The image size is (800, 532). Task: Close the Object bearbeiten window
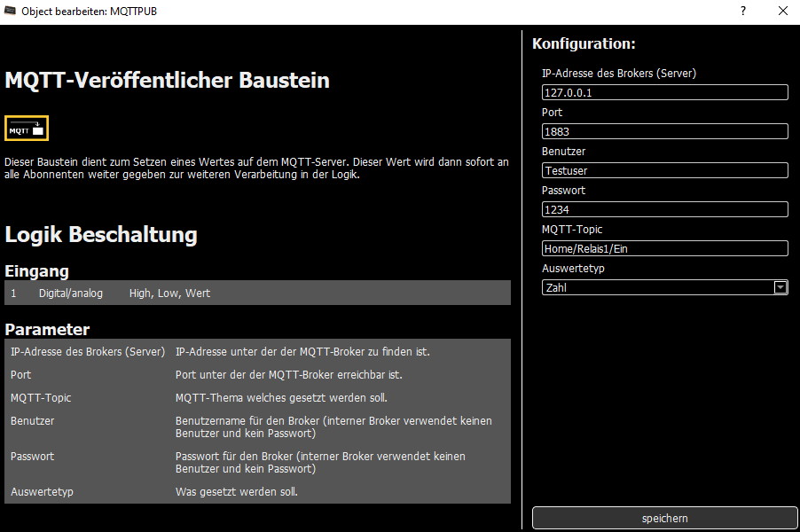point(782,12)
